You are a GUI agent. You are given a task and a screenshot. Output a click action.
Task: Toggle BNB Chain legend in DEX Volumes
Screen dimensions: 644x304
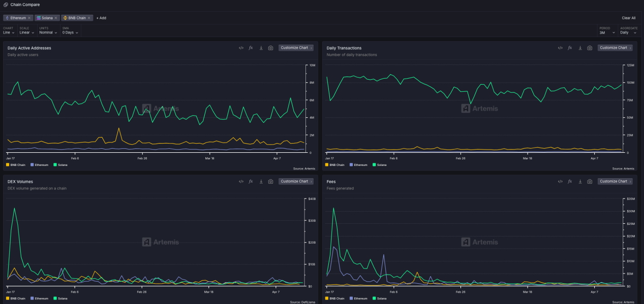[16, 298]
